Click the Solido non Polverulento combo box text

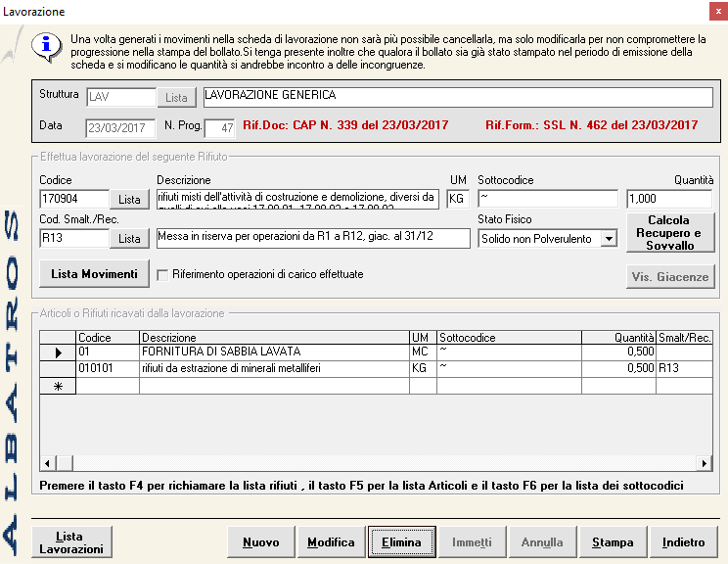(x=537, y=239)
